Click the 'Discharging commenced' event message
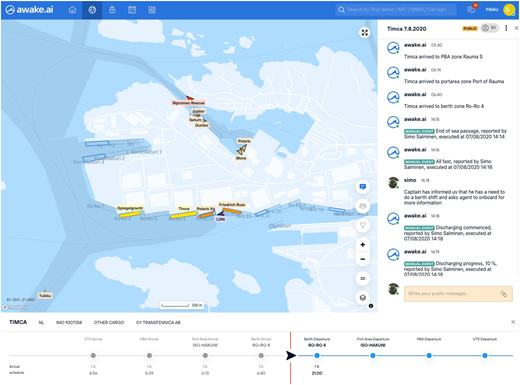The image size is (520, 385). [448, 233]
